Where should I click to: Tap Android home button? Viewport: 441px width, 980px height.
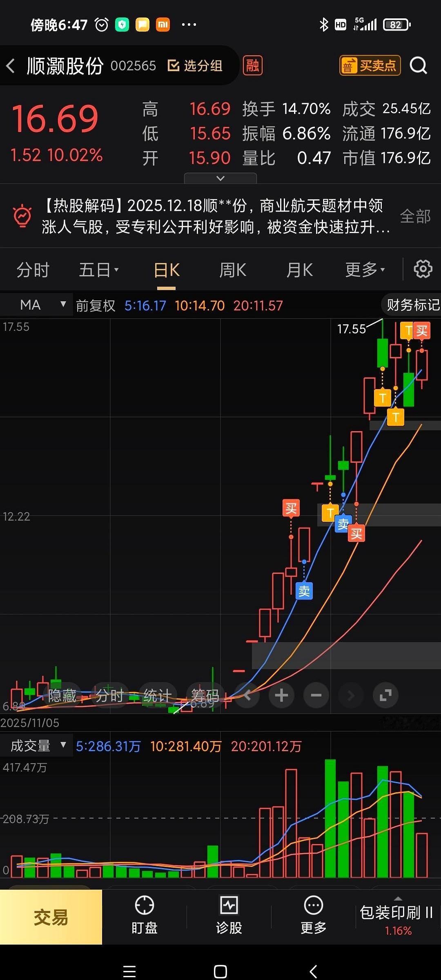point(220,971)
